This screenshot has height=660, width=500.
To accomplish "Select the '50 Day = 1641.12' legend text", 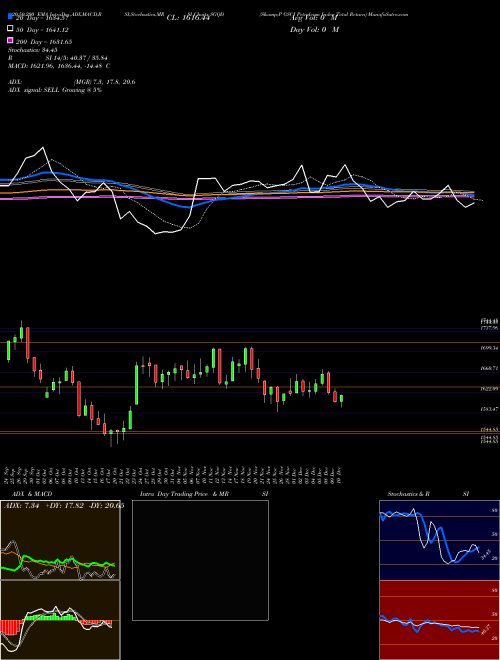I will pyautogui.click(x=43, y=30).
